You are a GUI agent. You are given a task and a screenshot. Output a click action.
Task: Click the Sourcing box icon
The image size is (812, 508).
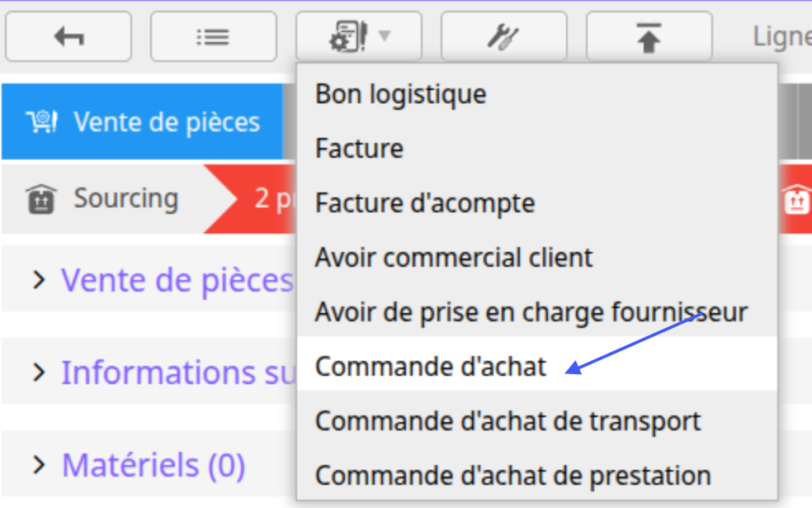tap(41, 198)
